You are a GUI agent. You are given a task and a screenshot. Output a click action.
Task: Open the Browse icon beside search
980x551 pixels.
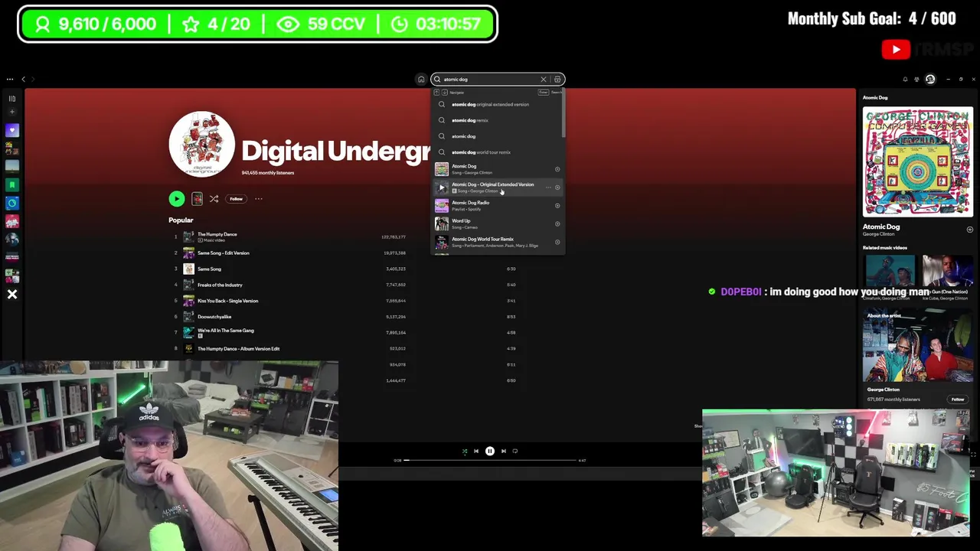[x=557, y=79]
